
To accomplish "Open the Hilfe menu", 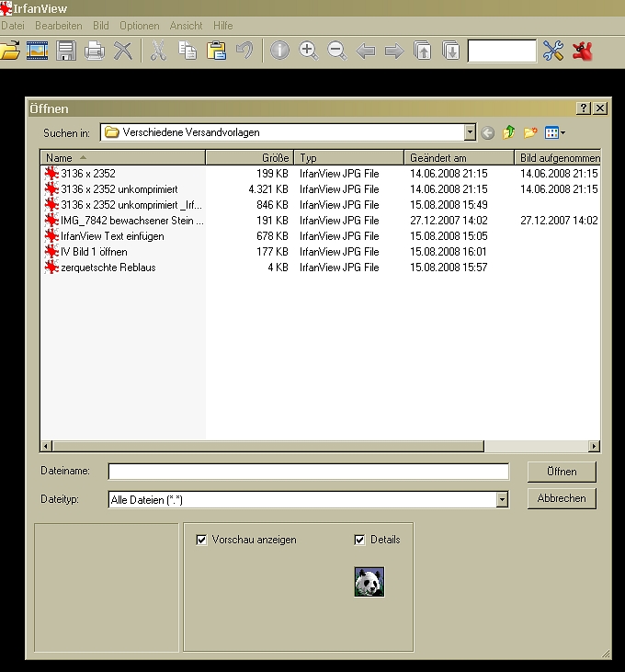I will coord(222,26).
